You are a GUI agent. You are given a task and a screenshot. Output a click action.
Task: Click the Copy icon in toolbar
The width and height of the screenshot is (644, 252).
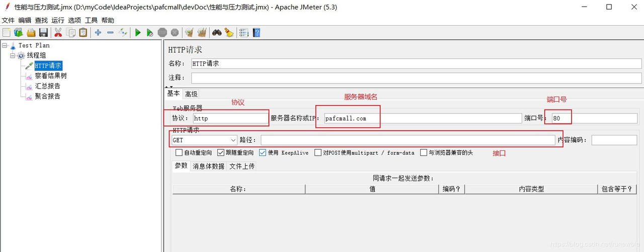pos(71,33)
